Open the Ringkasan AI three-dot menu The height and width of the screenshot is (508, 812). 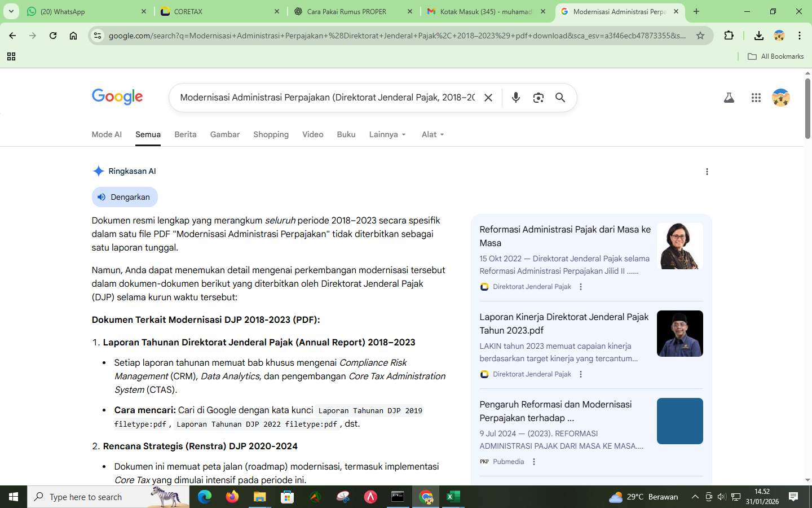pyautogui.click(x=707, y=171)
